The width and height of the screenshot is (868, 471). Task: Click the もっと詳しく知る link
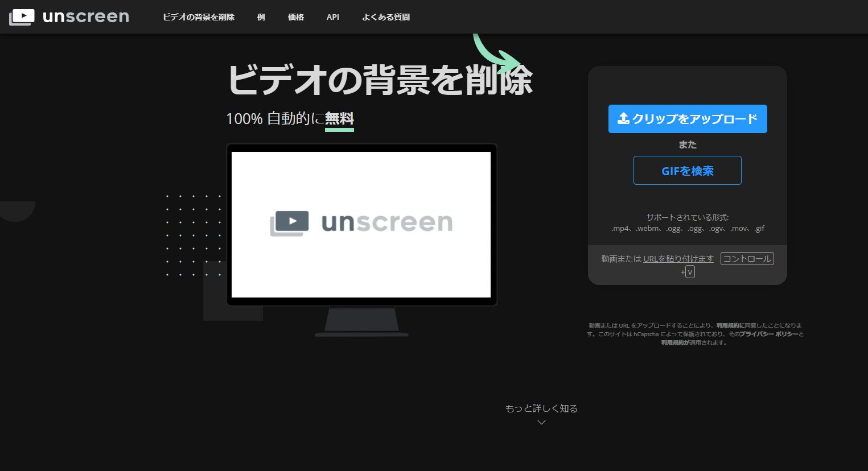pyautogui.click(x=541, y=408)
